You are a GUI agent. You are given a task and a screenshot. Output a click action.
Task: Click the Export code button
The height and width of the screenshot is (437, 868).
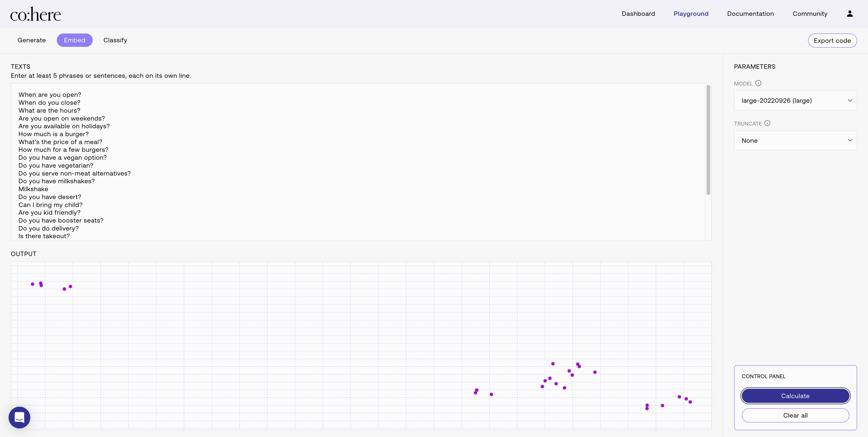832,40
